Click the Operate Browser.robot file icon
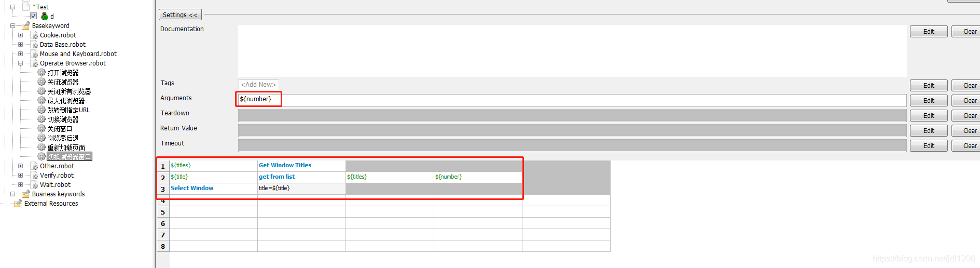 (x=34, y=63)
